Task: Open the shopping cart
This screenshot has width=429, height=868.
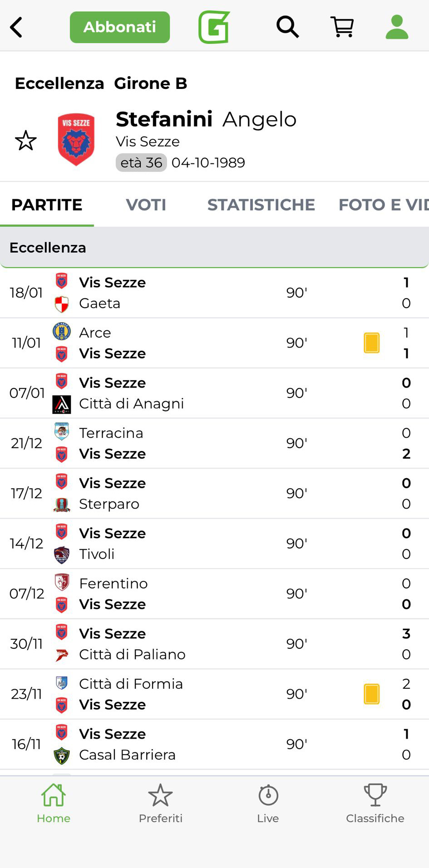Action: click(x=342, y=27)
